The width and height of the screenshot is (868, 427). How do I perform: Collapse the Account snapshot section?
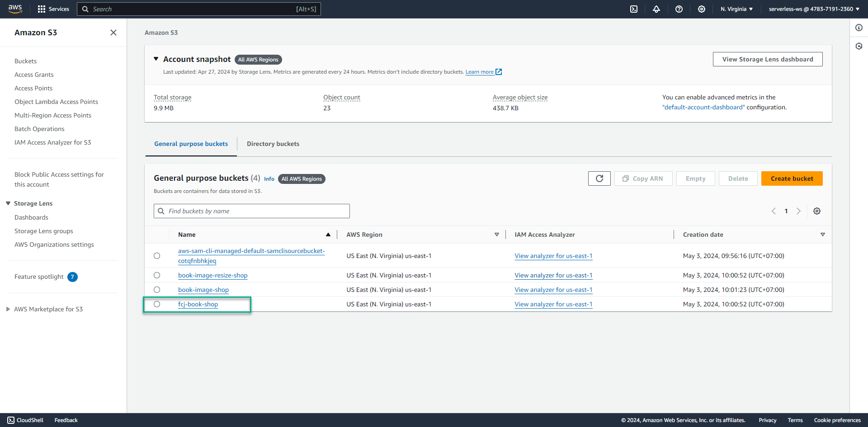(x=156, y=59)
